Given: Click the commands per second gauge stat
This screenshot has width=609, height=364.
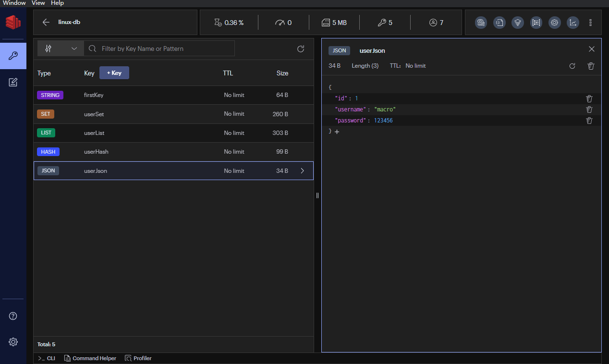Looking at the screenshot, I should [283, 23].
